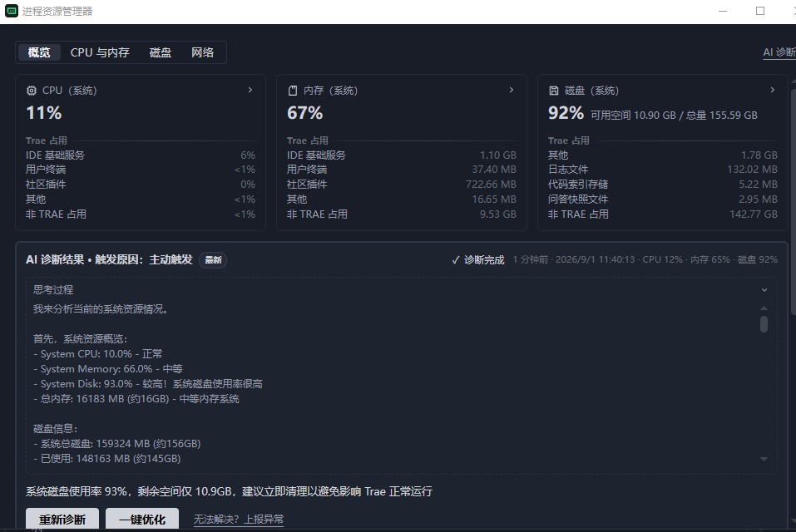Select 社区插件 row in CPU card
Viewport: 796px width, 532px height.
click(141, 184)
